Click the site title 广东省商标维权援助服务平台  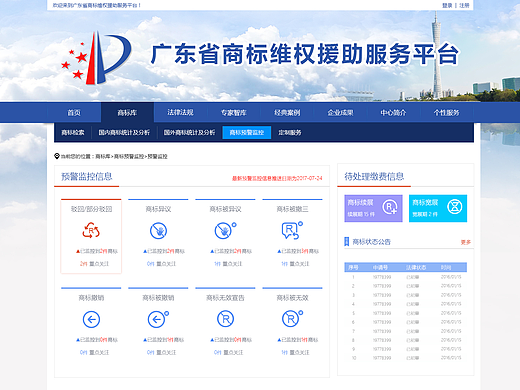click(305, 54)
